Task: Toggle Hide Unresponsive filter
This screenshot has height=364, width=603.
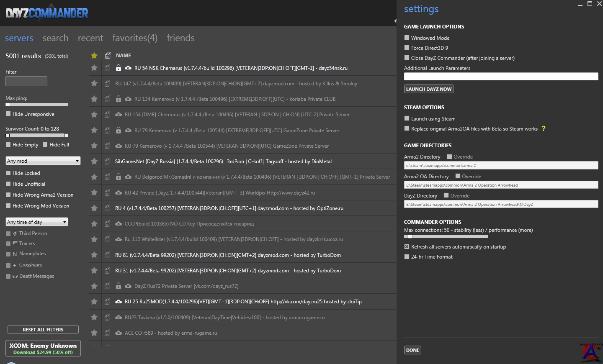Action: (x=8, y=114)
